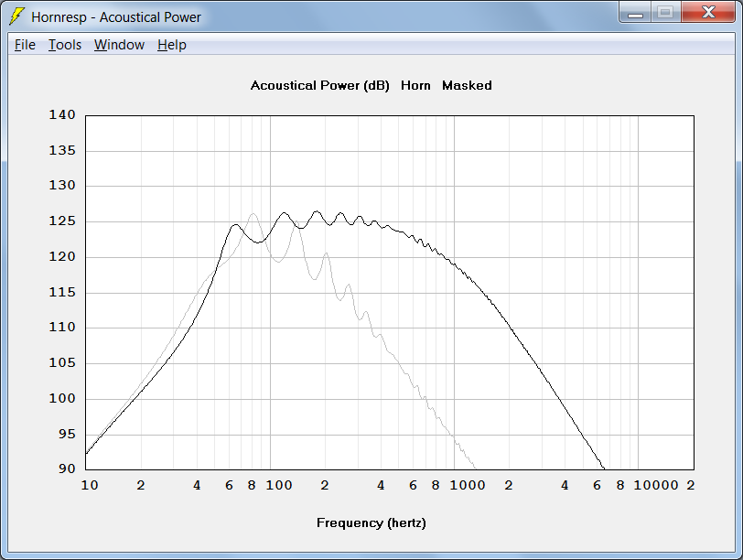This screenshot has width=743, height=560.
Task: Click the 'Frequency (hertz)' axis label
Action: pyautogui.click(x=371, y=523)
